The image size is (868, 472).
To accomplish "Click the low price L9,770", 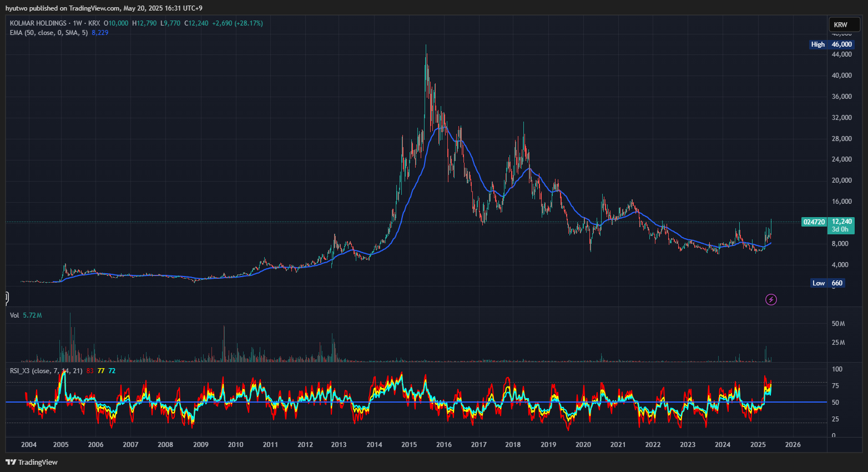I will (x=170, y=23).
